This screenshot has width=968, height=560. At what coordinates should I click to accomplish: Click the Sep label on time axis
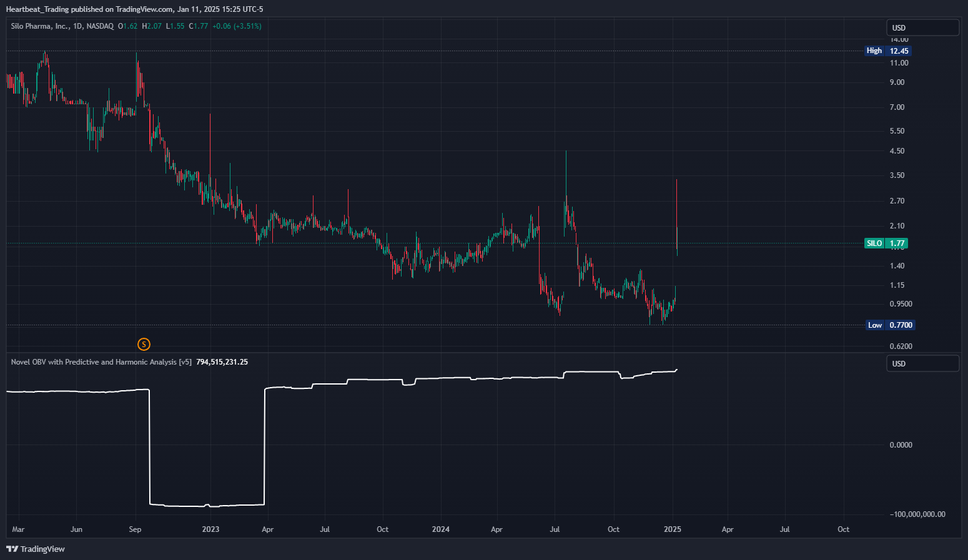click(x=135, y=529)
